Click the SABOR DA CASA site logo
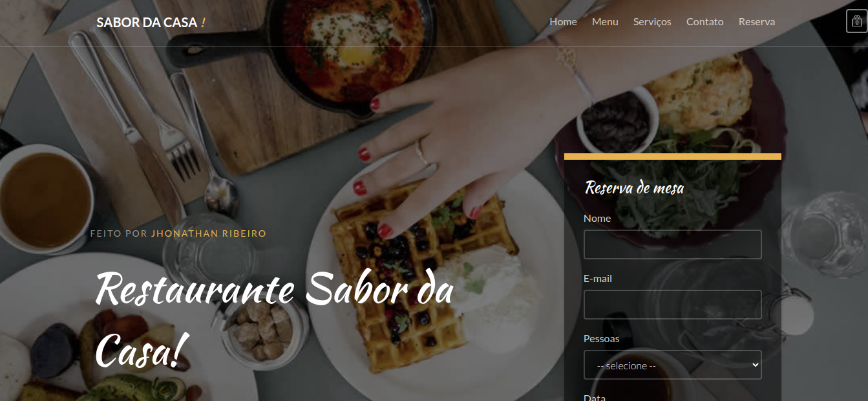The image size is (868, 401). click(x=151, y=22)
